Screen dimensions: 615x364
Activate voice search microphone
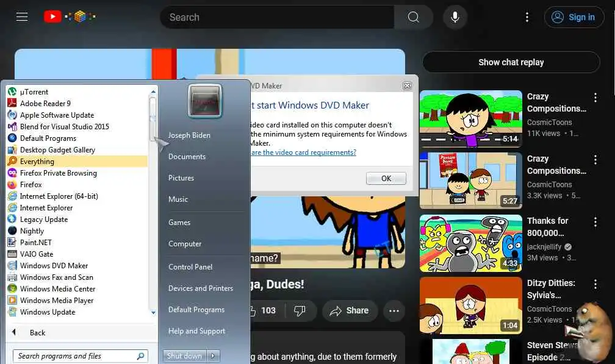[455, 17]
